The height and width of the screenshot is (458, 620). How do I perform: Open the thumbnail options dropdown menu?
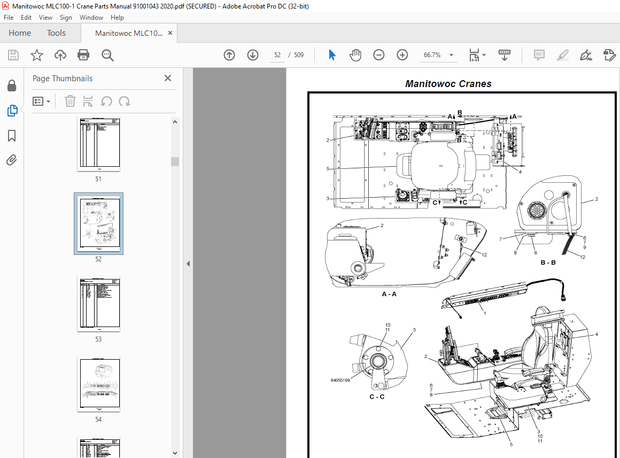click(x=42, y=102)
